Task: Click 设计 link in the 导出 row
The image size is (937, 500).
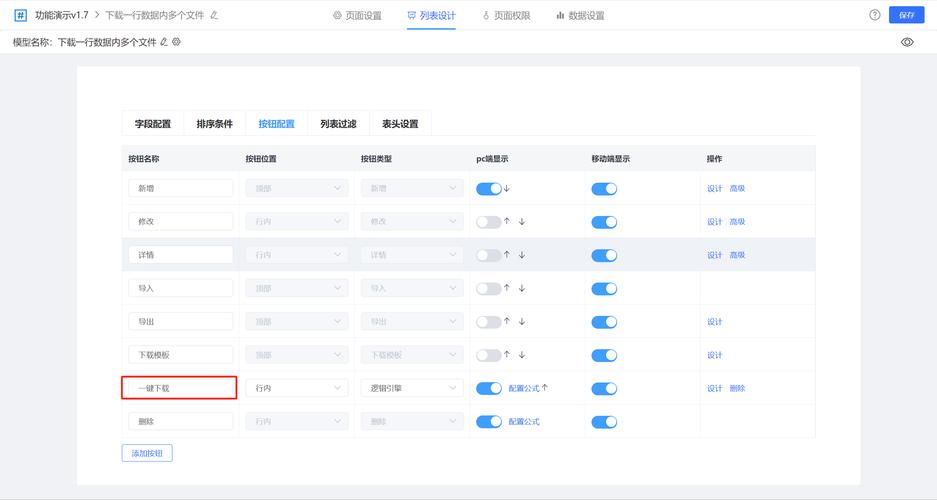Action: pyautogui.click(x=715, y=321)
